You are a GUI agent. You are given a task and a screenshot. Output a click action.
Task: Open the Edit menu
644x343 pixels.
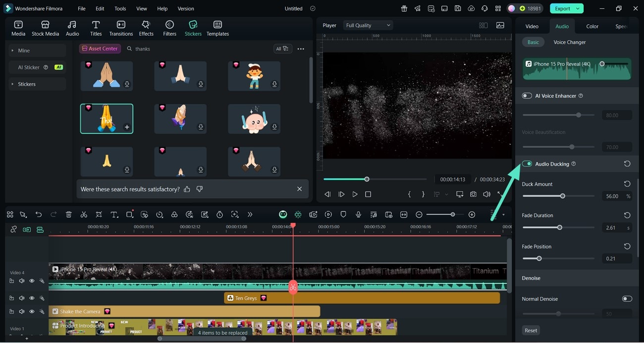click(x=100, y=8)
